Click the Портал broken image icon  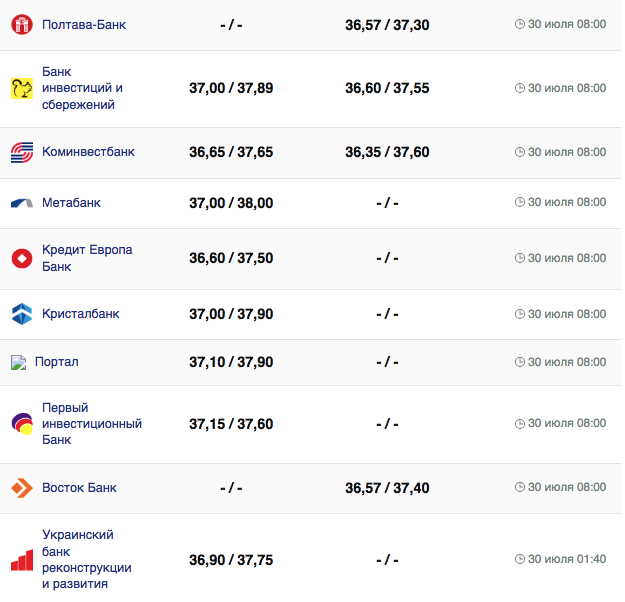click(18, 362)
